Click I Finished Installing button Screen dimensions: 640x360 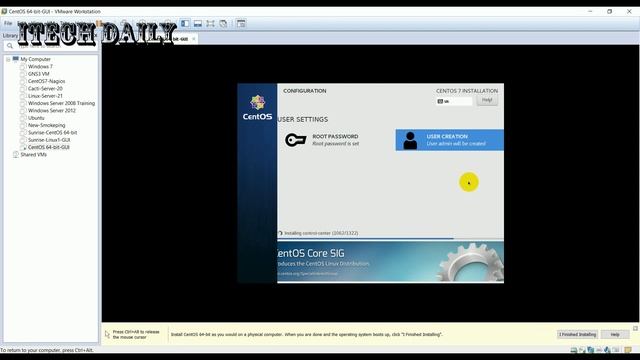pyautogui.click(x=578, y=334)
